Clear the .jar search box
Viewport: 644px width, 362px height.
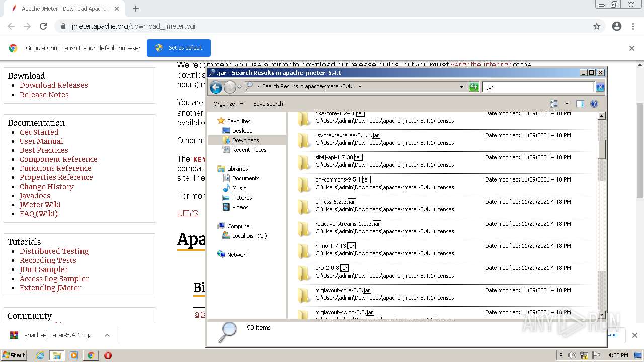(x=600, y=87)
